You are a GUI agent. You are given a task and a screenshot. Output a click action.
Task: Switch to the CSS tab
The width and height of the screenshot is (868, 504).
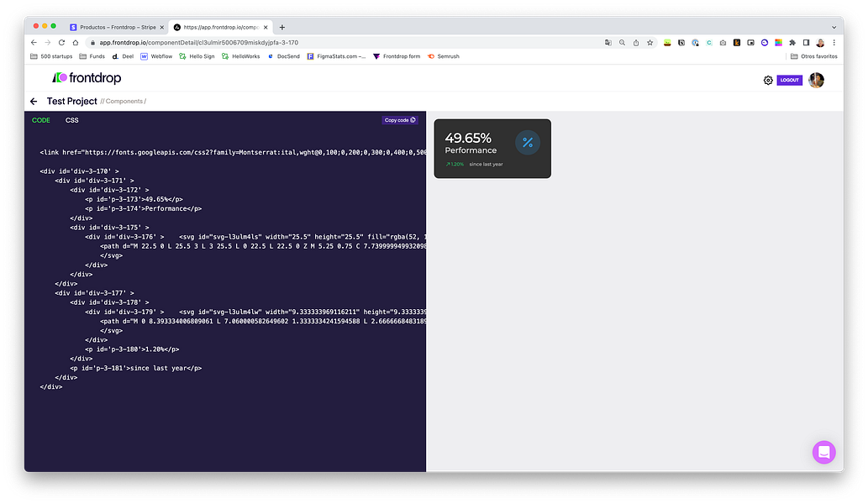coord(72,120)
